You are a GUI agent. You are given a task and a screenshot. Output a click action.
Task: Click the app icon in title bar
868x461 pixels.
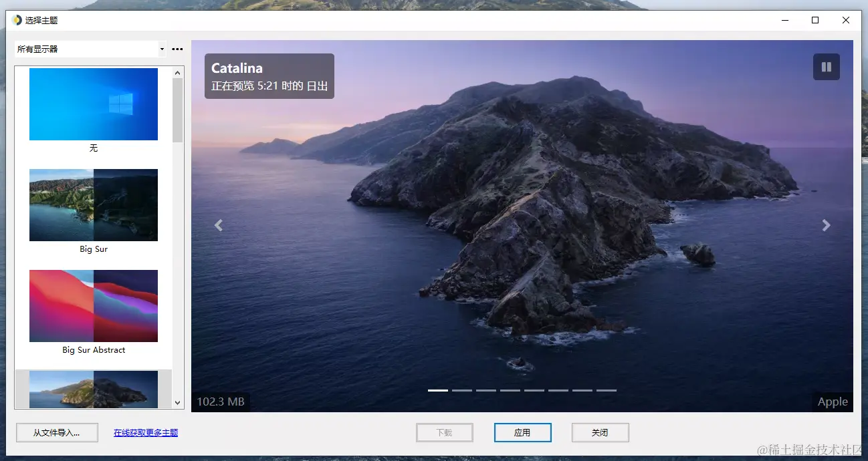17,20
